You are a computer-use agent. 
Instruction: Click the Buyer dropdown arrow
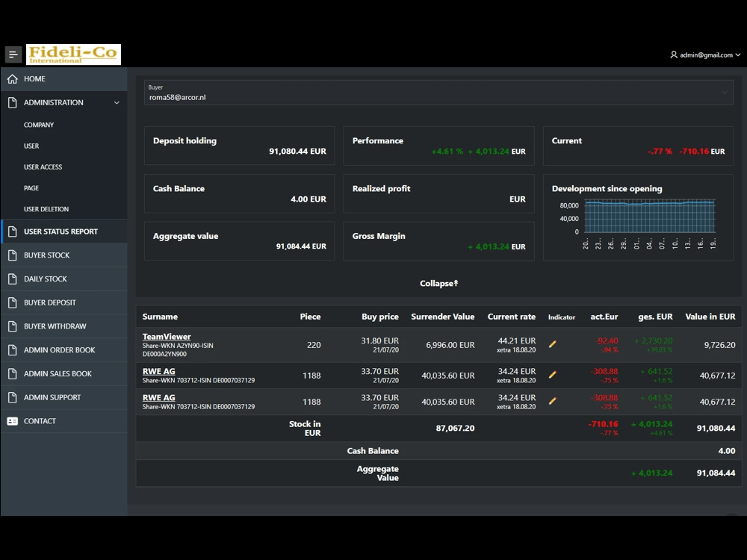(724, 93)
